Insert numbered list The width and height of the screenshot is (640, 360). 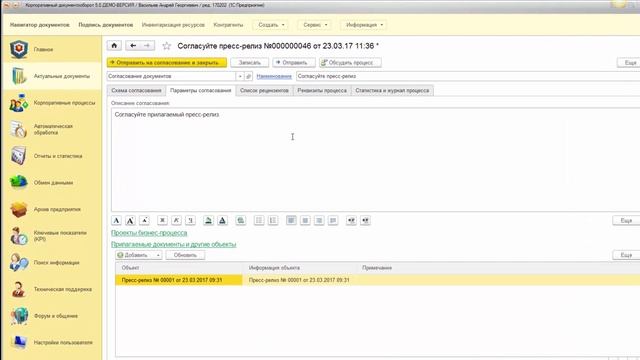(x=273, y=220)
